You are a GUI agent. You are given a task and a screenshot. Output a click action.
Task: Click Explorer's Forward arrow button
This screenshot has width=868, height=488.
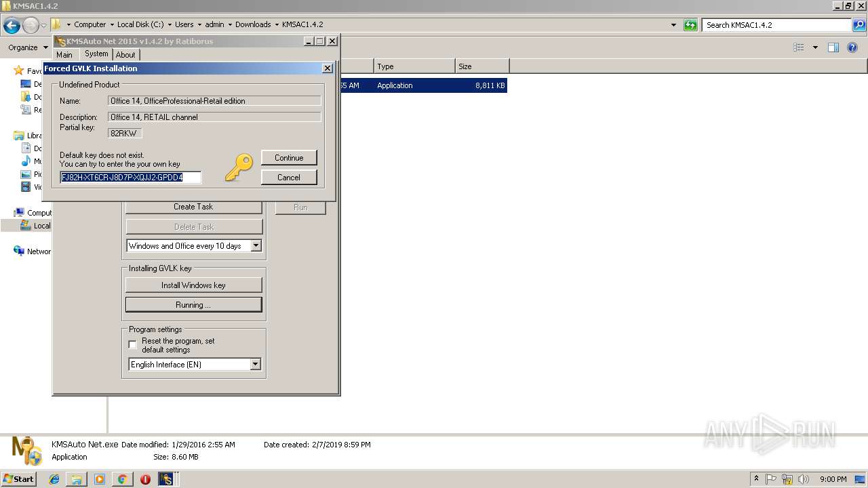[x=31, y=26]
